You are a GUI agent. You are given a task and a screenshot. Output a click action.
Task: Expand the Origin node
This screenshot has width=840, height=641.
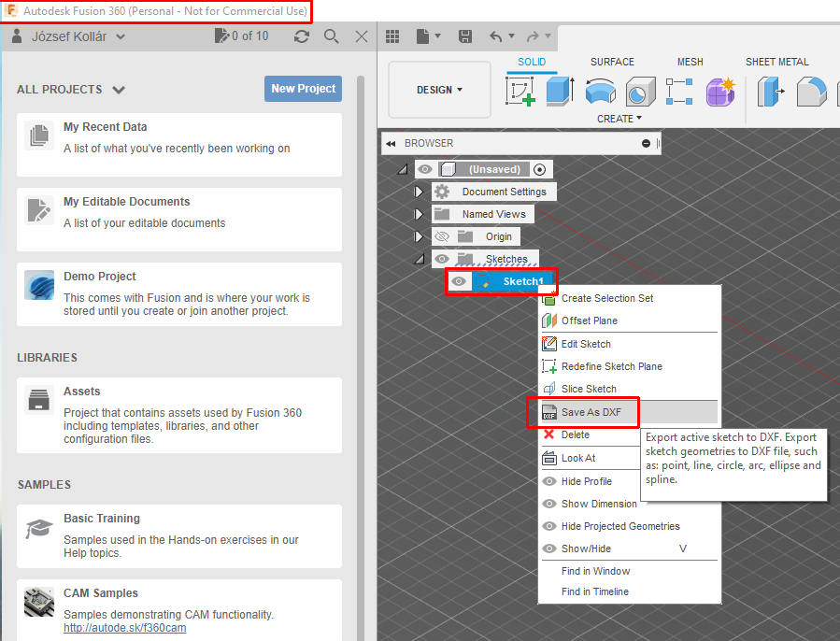click(x=419, y=236)
